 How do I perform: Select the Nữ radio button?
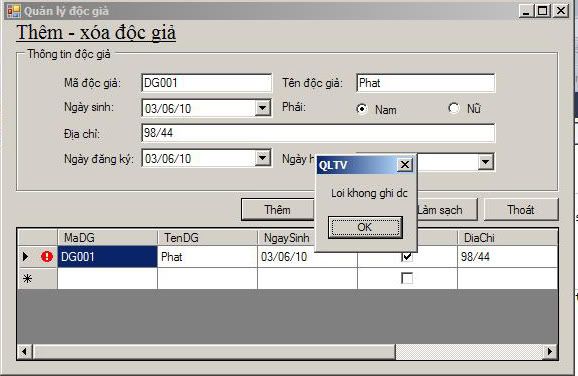tap(454, 108)
